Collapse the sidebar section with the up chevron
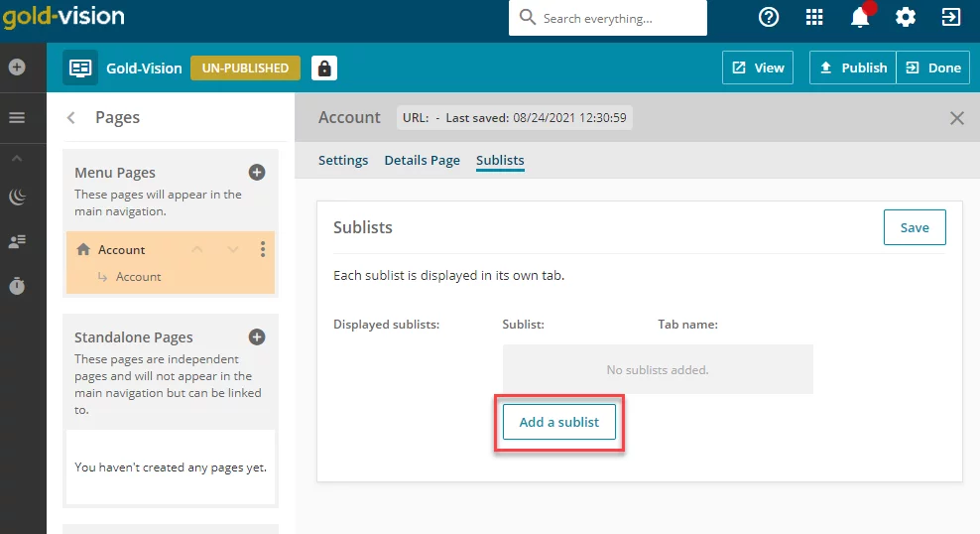The width and height of the screenshot is (980, 534). coord(17,159)
